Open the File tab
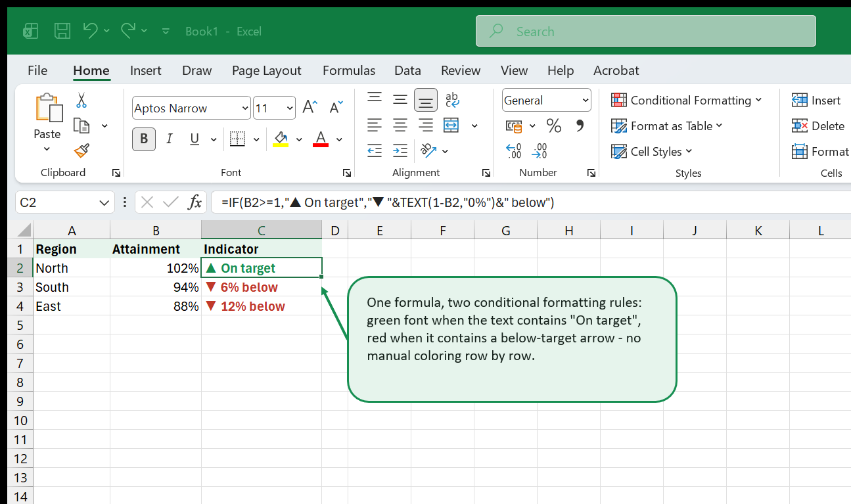Viewport: 851px width, 504px height. (x=37, y=70)
